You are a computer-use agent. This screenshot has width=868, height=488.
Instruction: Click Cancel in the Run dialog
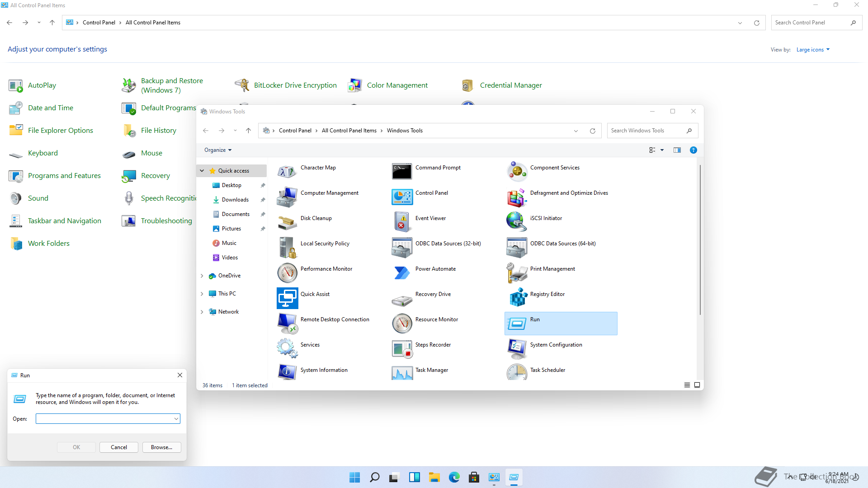pyautogui.click(x=119, y=447)
